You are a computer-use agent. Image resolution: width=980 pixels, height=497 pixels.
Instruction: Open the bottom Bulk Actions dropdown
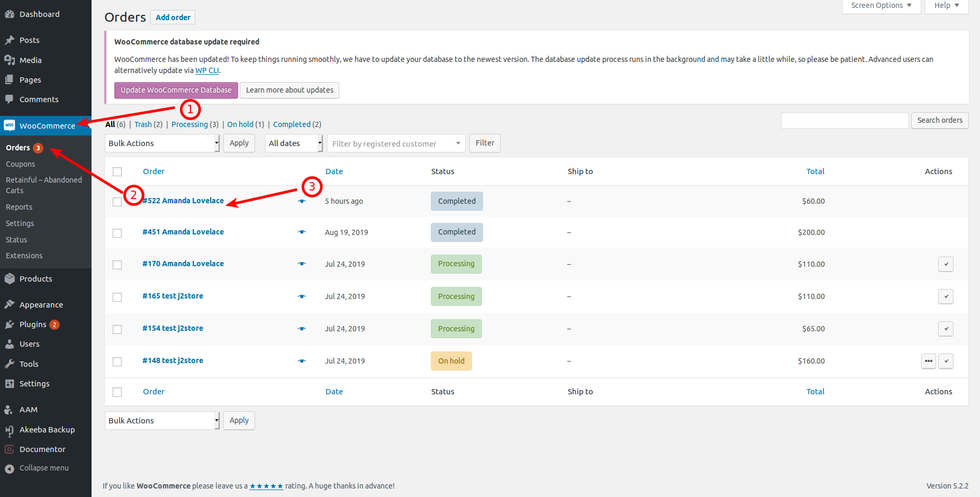[162, 421]
